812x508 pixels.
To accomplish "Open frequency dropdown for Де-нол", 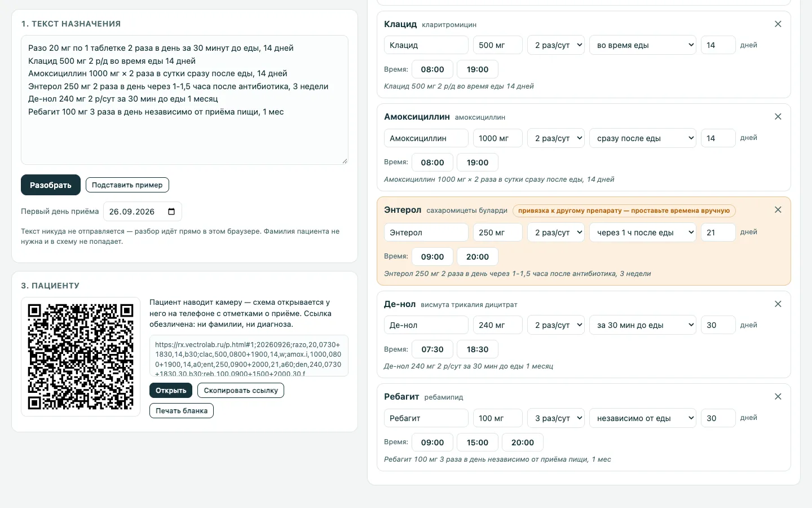I will [x=555, y=325].
